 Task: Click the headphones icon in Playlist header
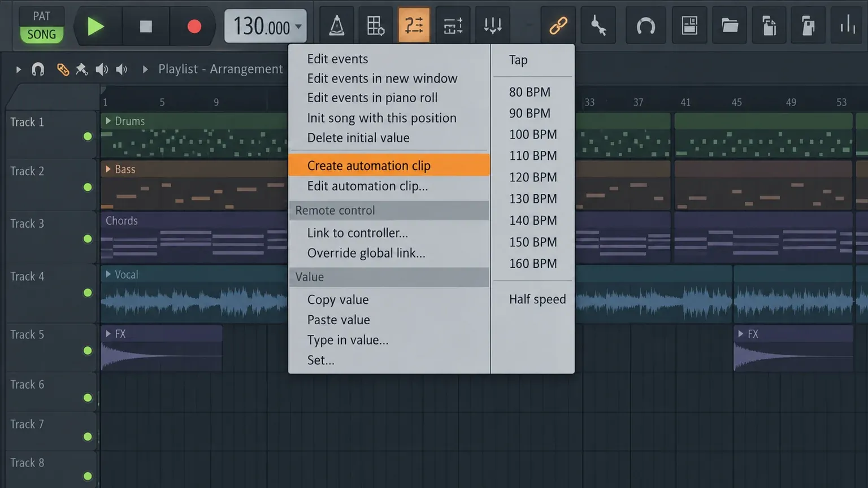pyautogui.click(x=38, y=69)
